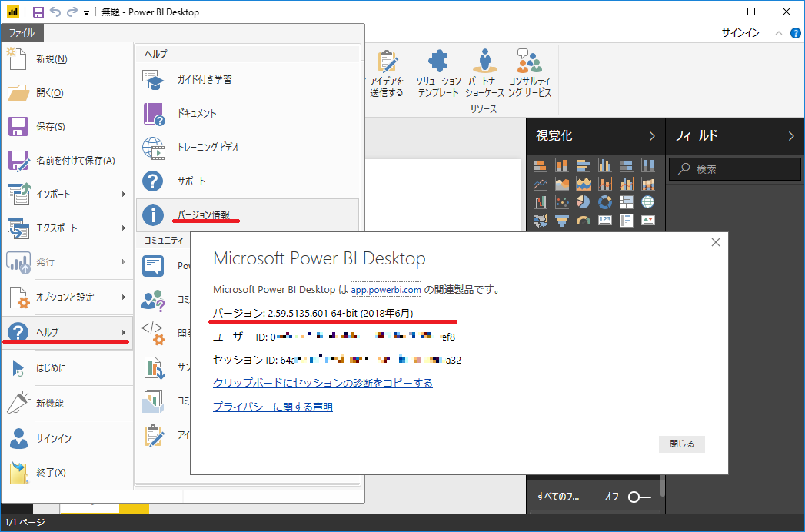Select the clustered bar chart visual
This screenshot has height=532, width=805.
click(584, 165)
